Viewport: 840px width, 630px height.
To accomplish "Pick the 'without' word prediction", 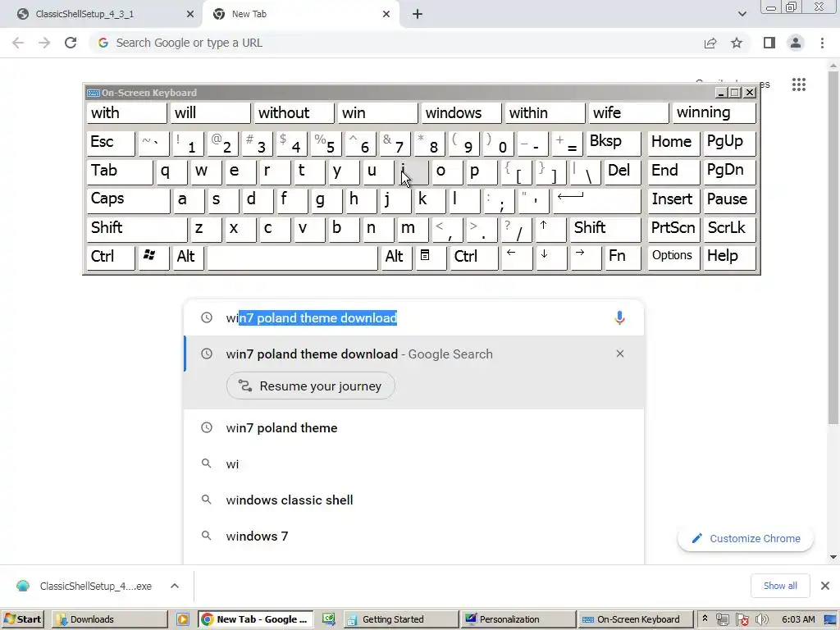I will coord(294,113).
